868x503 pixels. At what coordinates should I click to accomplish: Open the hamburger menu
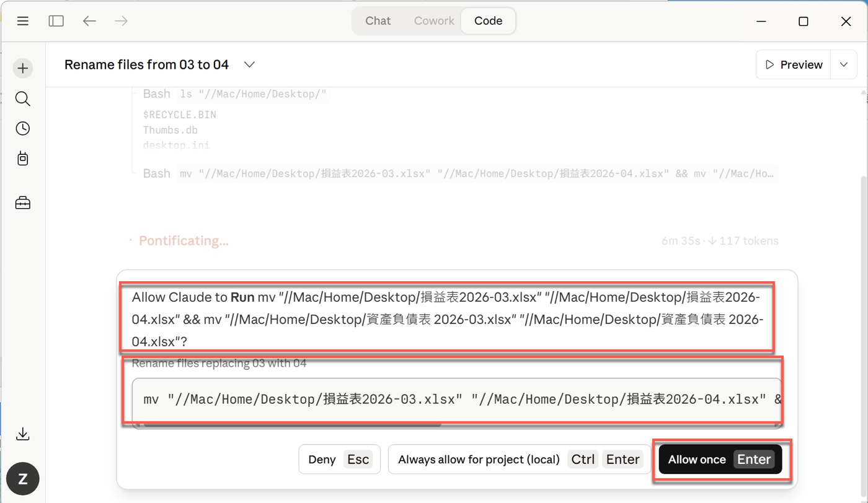(23, 21)
